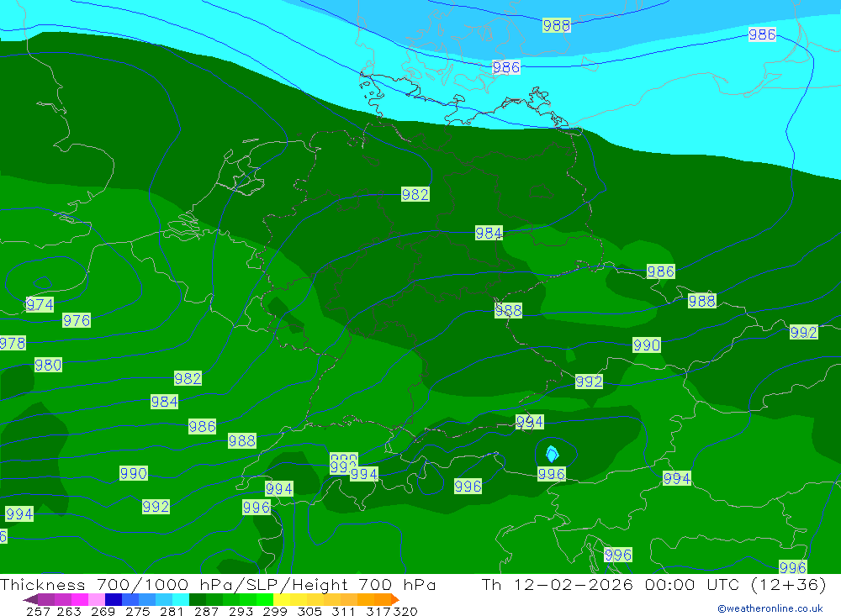This screenshot has width=841, height=616.
Task: Click the 287 legend value
Action: pos(206,612)
